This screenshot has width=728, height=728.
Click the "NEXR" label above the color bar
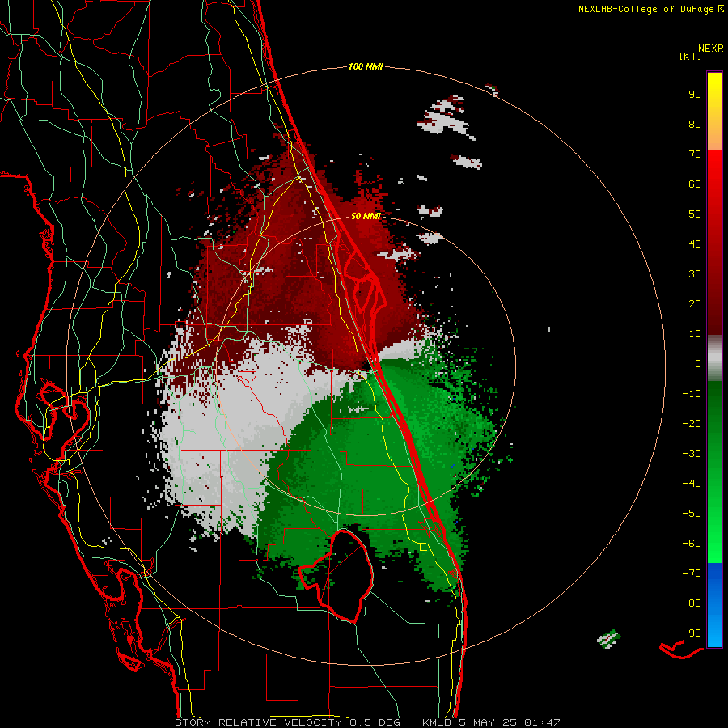[x=711, y=49]
